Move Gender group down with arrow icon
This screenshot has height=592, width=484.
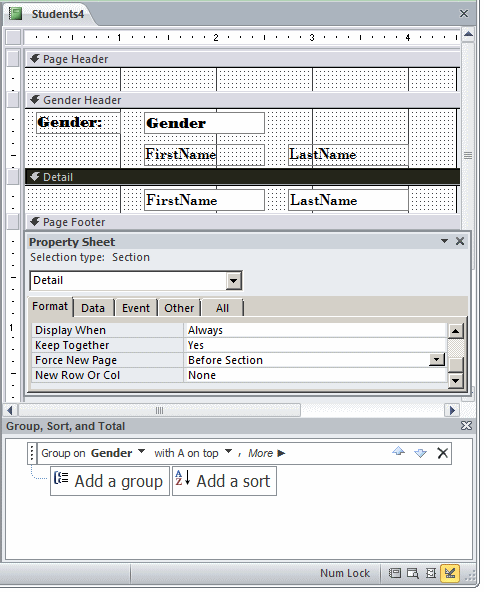click(421, 452)
